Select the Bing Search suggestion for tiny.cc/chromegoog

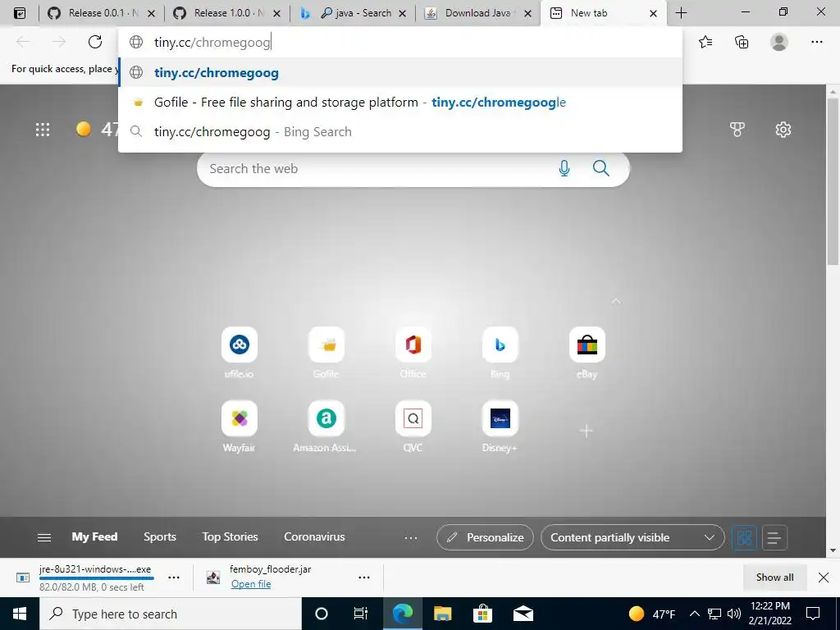(400, 131)
